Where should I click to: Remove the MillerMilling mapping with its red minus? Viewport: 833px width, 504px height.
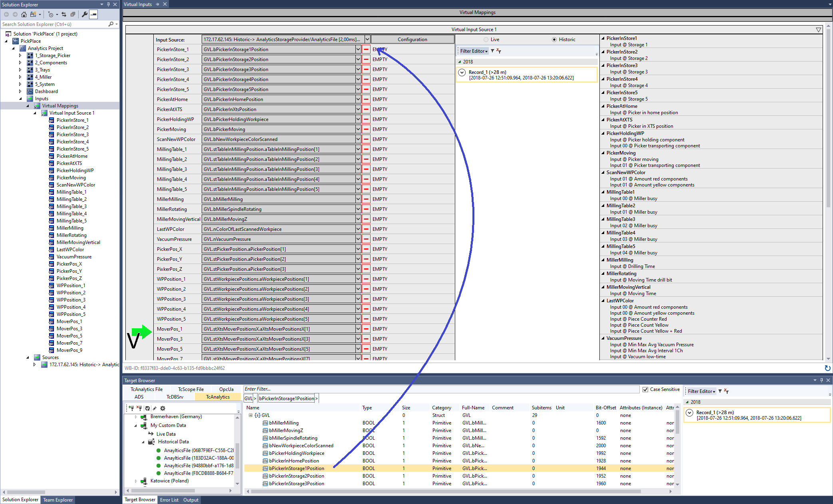[366, 199]
